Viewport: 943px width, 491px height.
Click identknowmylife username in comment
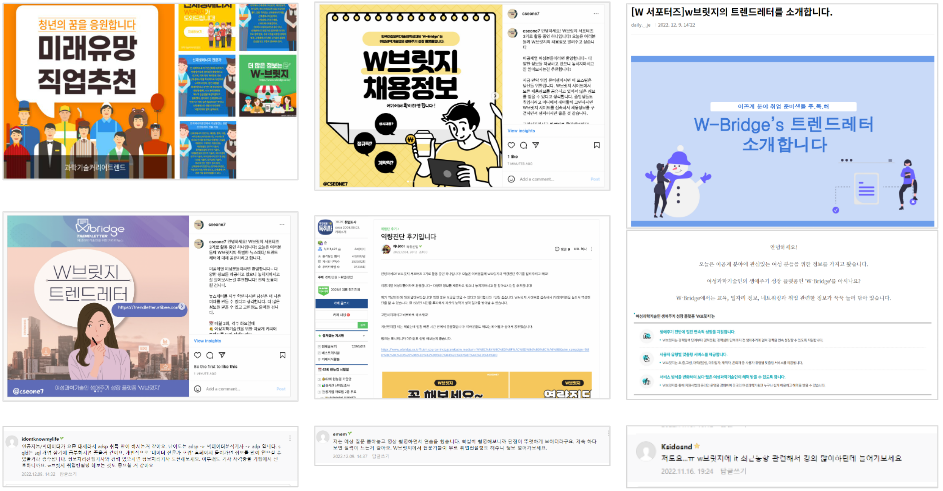tap(40, 439)
